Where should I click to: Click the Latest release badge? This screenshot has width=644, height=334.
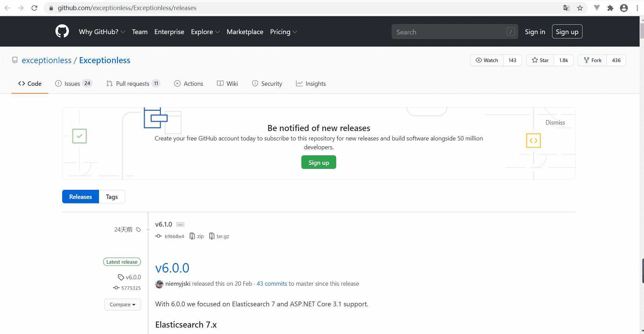(122, 262)
